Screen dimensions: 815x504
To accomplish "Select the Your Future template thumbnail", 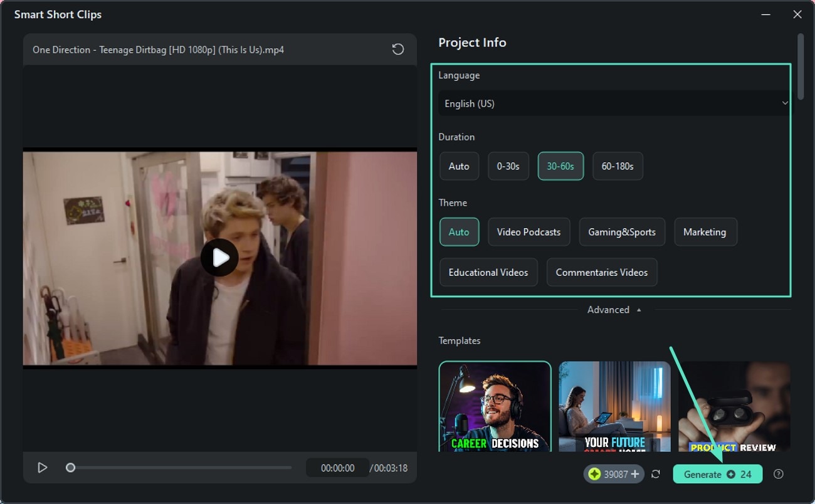I will 614,406.
